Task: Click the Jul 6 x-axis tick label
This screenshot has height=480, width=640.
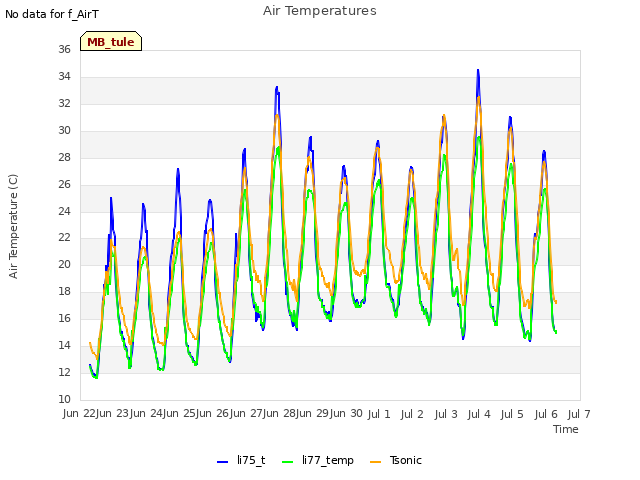Action: [546, 414]
